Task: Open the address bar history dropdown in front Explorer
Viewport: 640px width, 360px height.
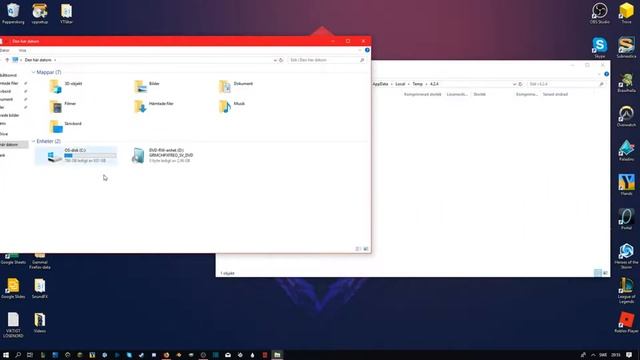Action: pos(275,60)
